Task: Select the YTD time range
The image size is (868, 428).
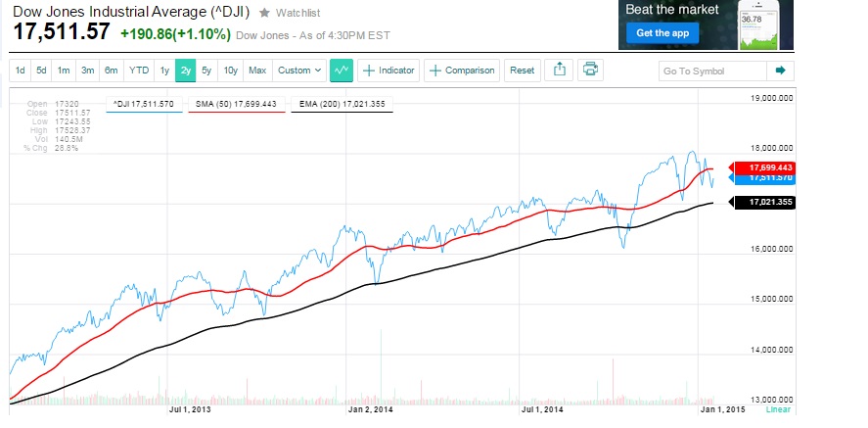Action: coord(139,71)
